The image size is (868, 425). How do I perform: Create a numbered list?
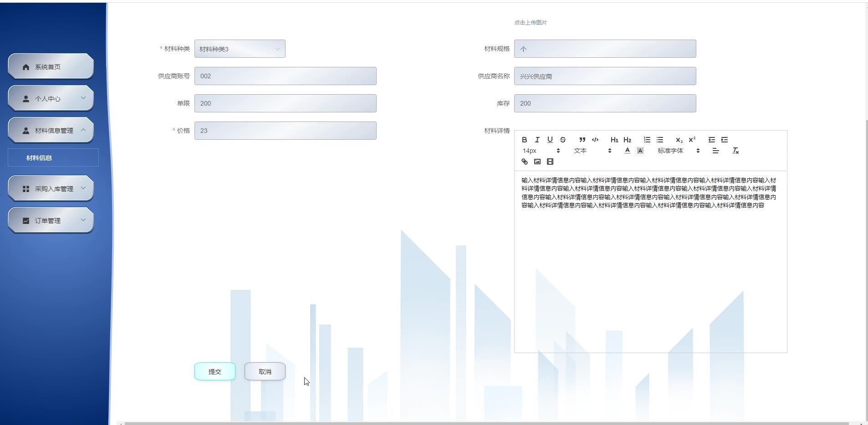click(x=647, y=140)
